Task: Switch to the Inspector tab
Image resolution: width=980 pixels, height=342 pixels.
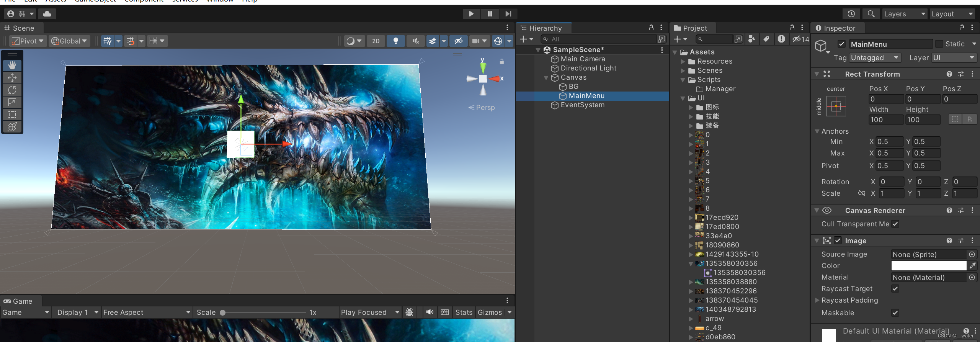Action: 838,28
